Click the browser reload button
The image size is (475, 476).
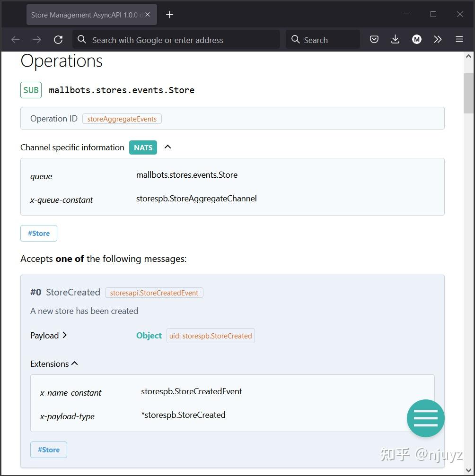click(58, 40)
